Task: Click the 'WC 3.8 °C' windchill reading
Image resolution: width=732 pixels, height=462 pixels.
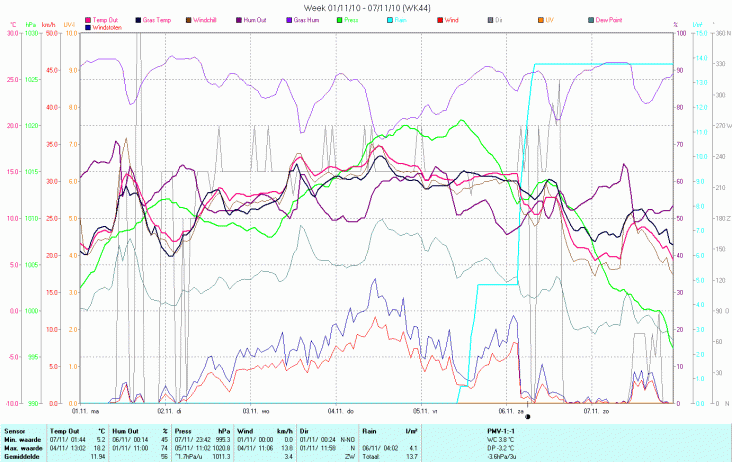Action: 500,440
